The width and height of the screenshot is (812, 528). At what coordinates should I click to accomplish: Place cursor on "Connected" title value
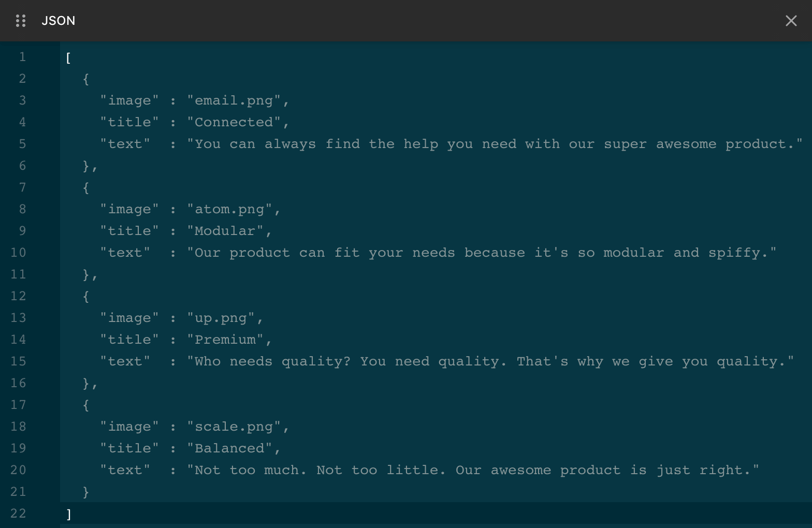234,122
